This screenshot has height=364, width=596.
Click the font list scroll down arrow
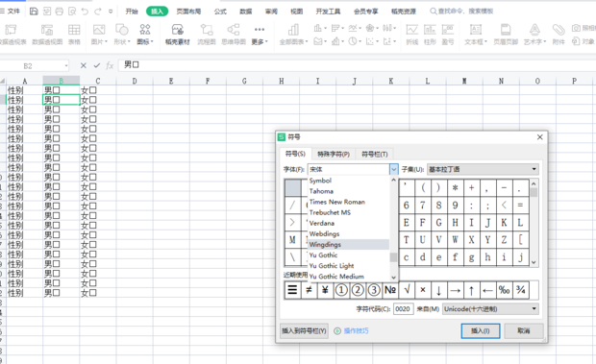[394, 278]
